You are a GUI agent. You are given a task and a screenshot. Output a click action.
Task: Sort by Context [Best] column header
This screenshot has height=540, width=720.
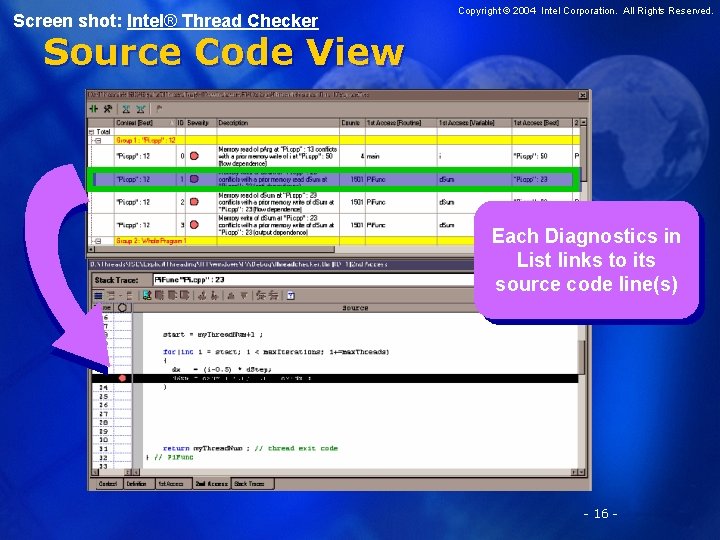(x=145, y=123)
